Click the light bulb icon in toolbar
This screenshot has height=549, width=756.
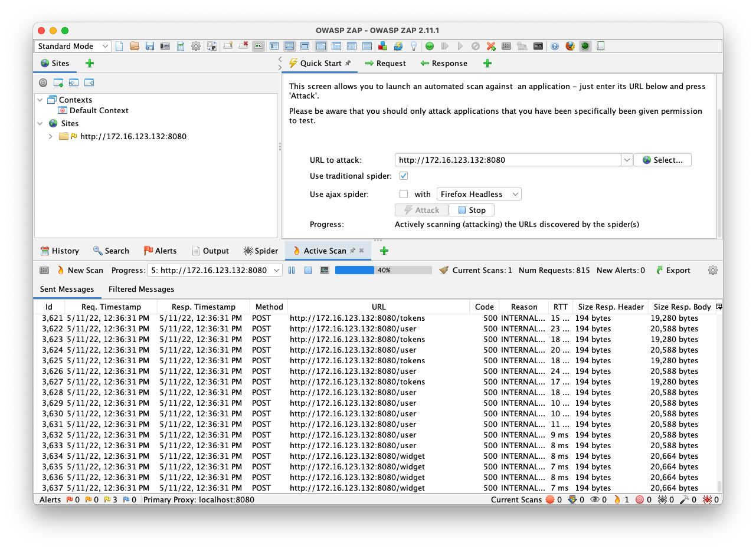(x=414, y=46)
